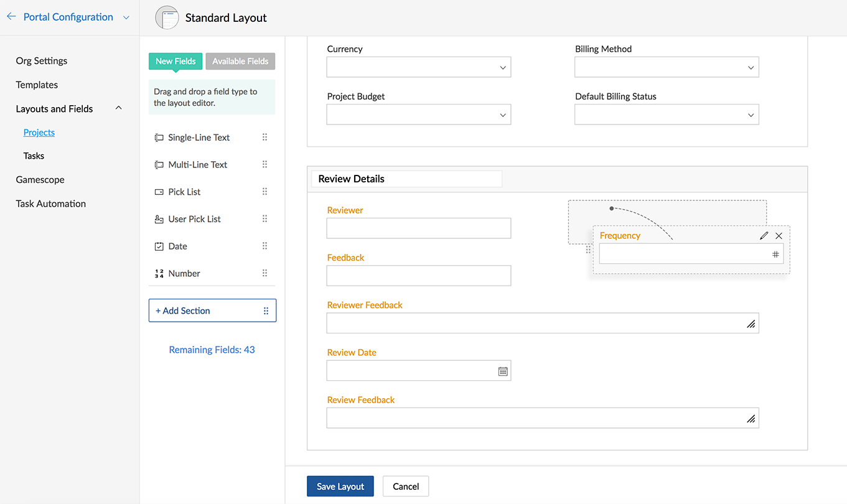Click the Cancel button

point(406,487)
